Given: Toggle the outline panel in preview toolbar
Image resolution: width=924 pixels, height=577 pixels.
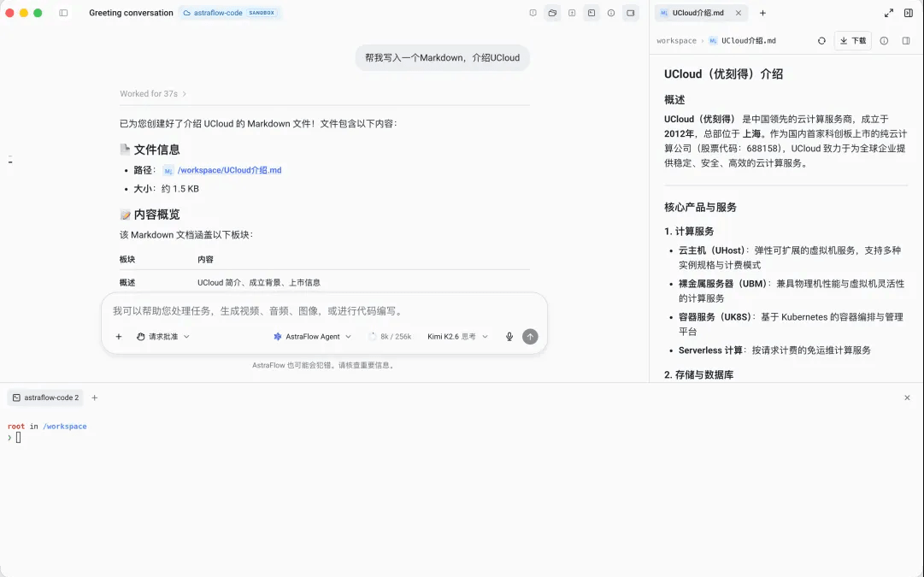Looking at the screenshot, I should coord(906,41).
